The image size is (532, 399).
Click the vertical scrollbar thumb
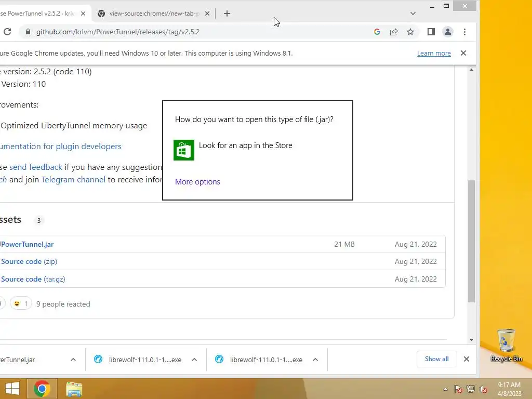471,241
